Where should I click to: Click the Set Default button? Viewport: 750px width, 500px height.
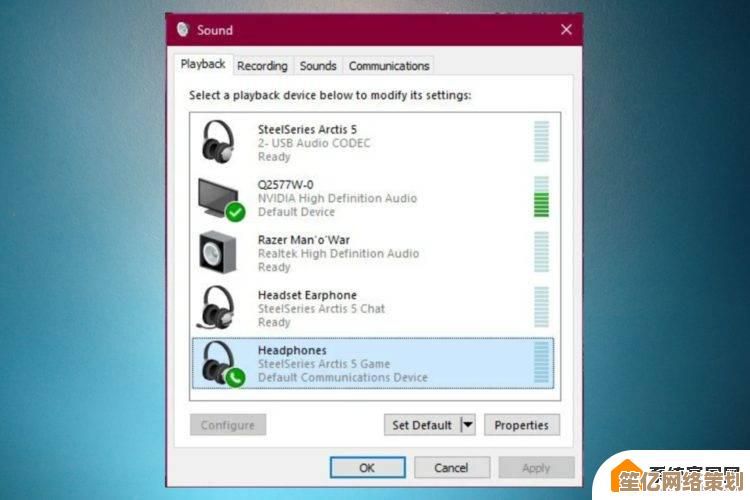422,425
